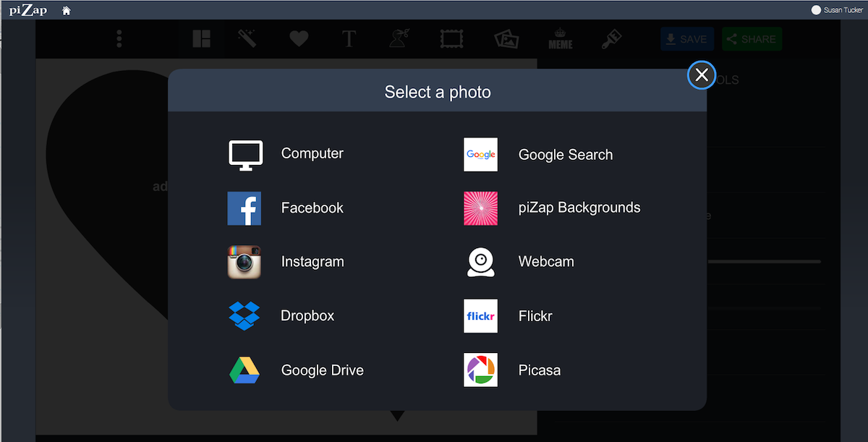
Task: Open the Flickr logo source
Action: pos(480,316)
